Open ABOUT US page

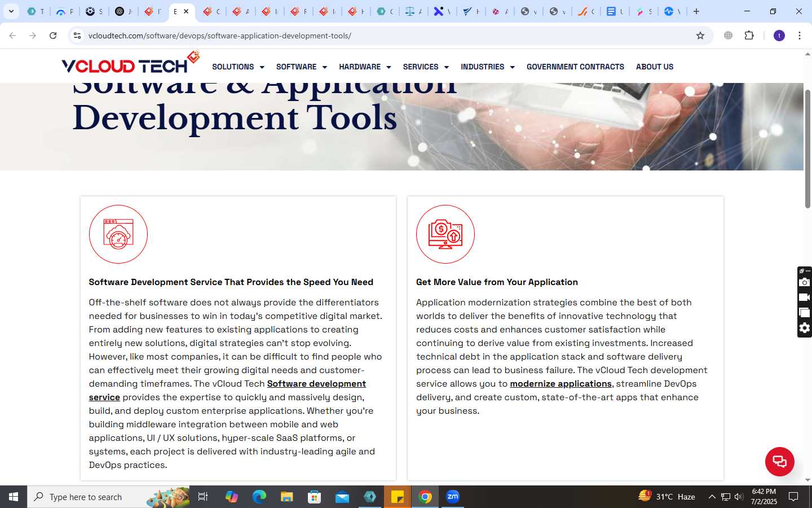tap(655, 67)
